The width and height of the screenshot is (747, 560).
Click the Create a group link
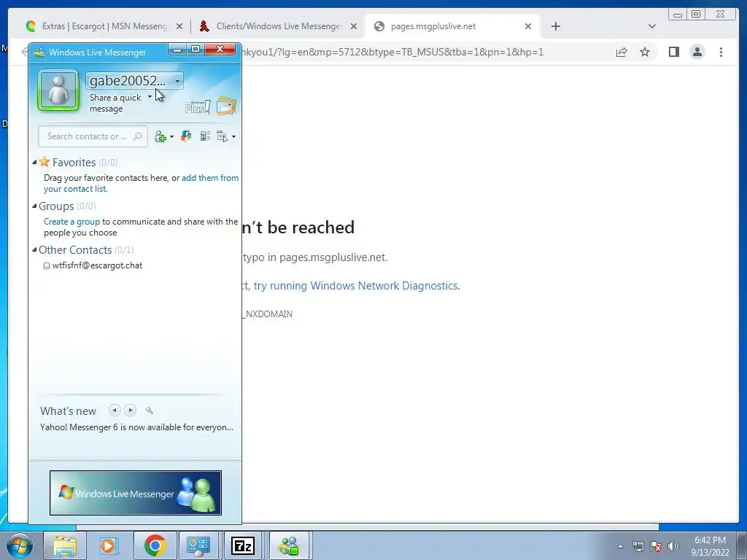(x=72, y=222)
